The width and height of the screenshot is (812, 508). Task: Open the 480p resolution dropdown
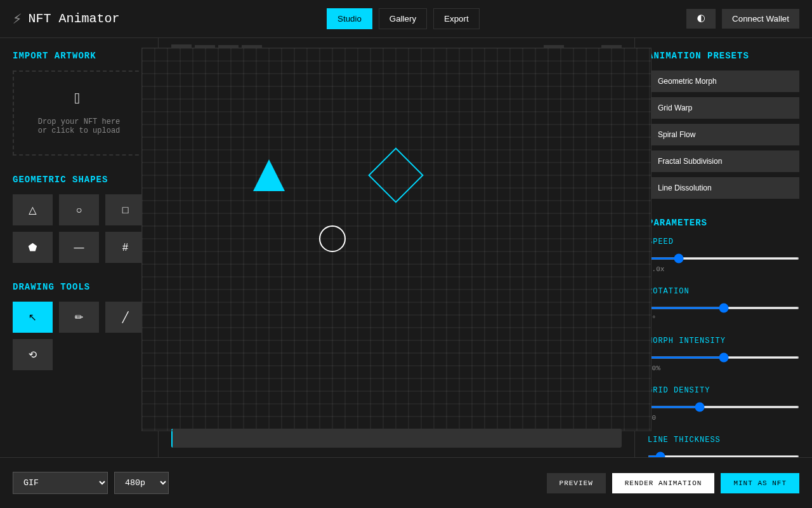141,483
